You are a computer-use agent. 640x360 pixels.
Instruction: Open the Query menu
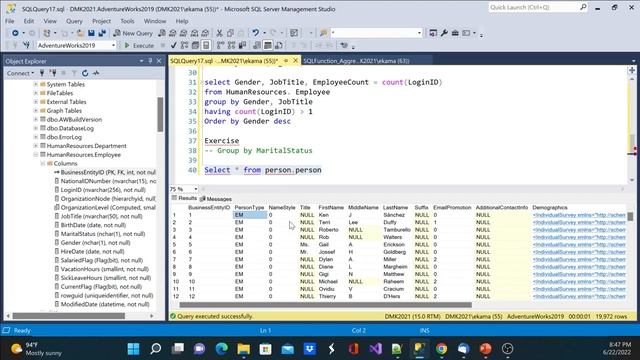(x=74, y=21)
